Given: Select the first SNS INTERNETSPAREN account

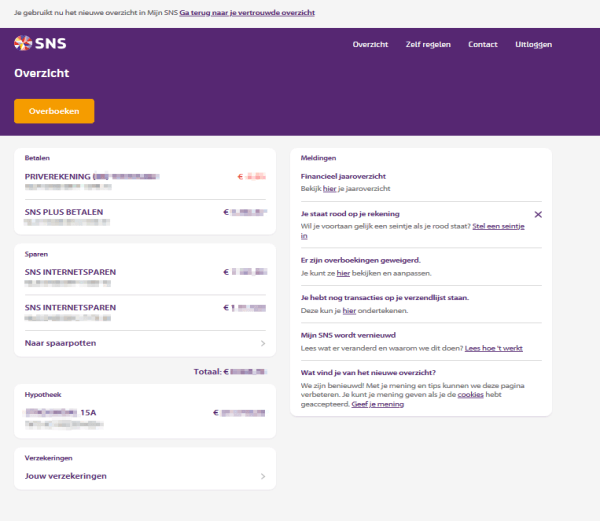Looking at the screenshot, I should click(145, 277).
